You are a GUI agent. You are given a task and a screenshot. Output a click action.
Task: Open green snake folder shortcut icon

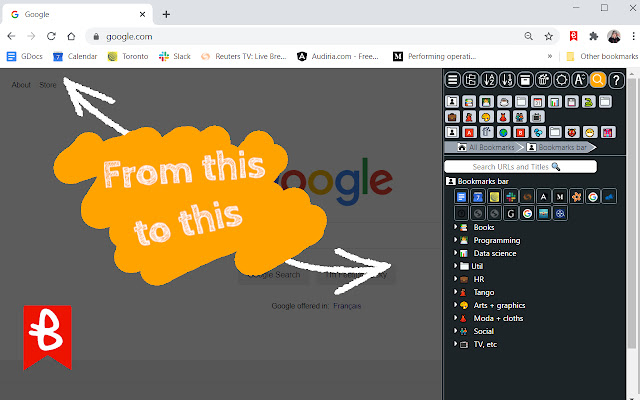point(589,102)
